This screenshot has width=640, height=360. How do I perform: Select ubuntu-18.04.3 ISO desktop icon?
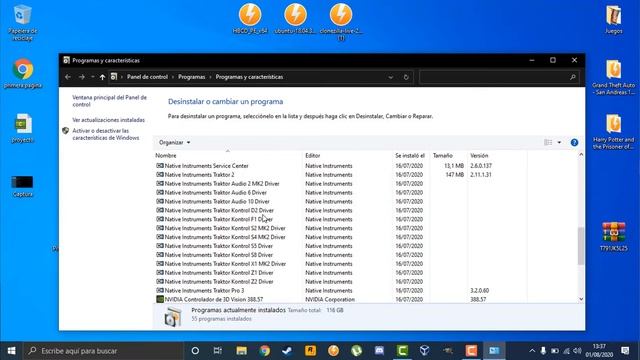[296, 19]
